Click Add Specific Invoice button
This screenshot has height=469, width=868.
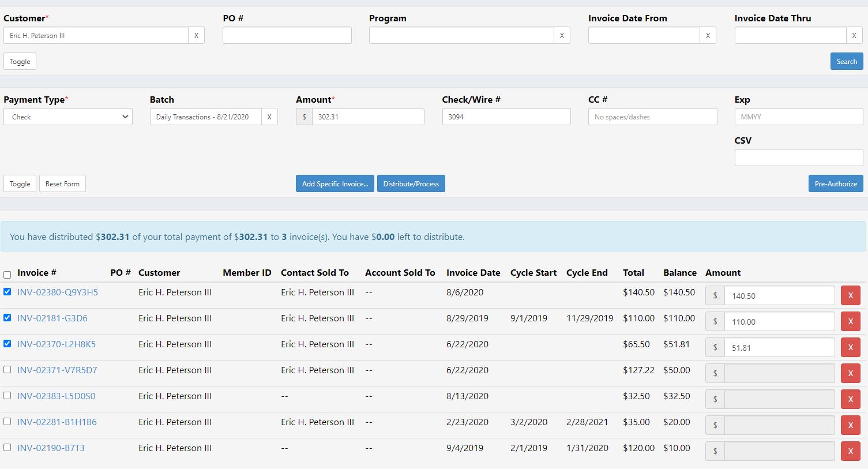335,183
